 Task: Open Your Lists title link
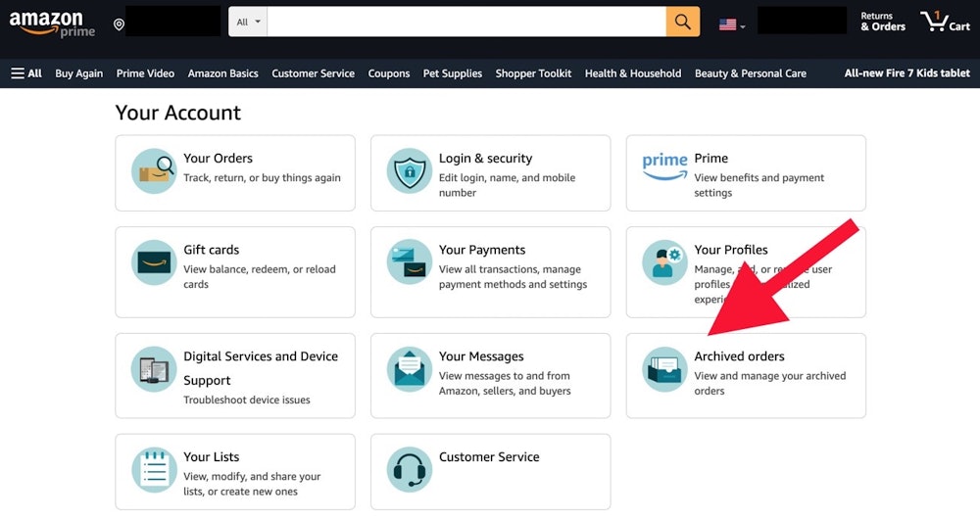pyautogui.click(x=212, y=457)
